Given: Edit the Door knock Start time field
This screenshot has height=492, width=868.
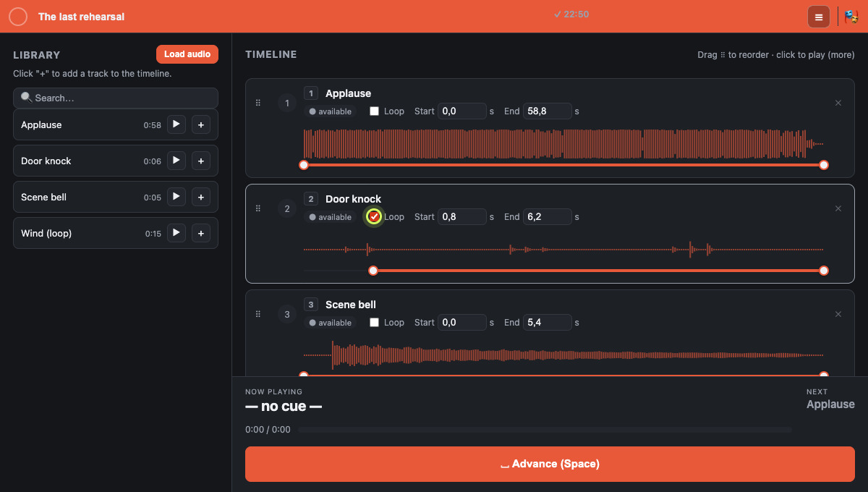Looking at the screenshot, I should pyautogui.click(x=462, y=216).
